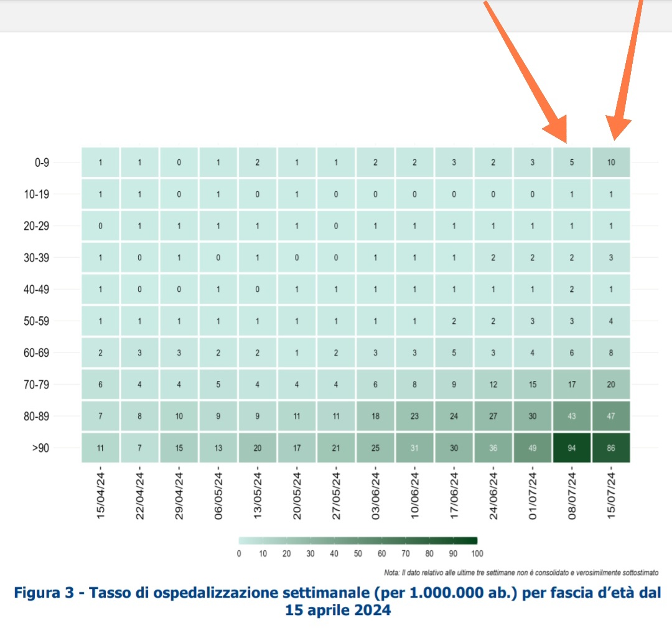Viewport: 672px width, 635px height.
Task: Select the 15/07/24 date axis label
Action: coord(612,496)
